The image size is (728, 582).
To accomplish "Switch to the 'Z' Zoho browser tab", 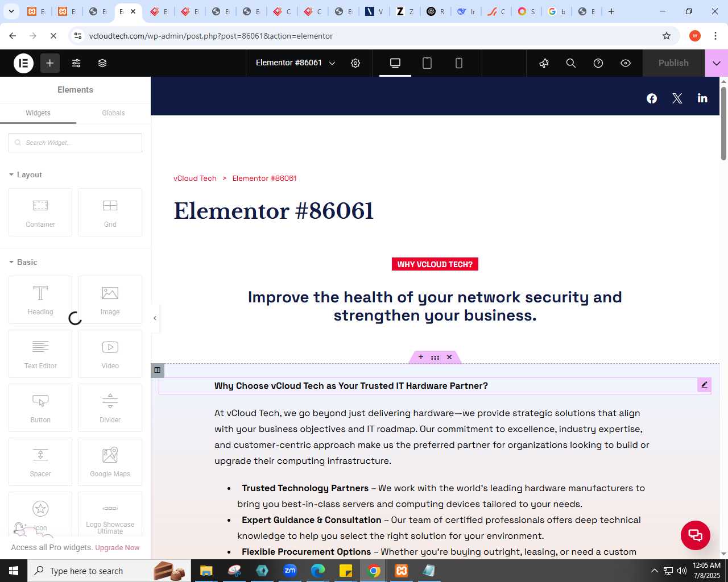I will pyautogui.click(x=404, y=11).
